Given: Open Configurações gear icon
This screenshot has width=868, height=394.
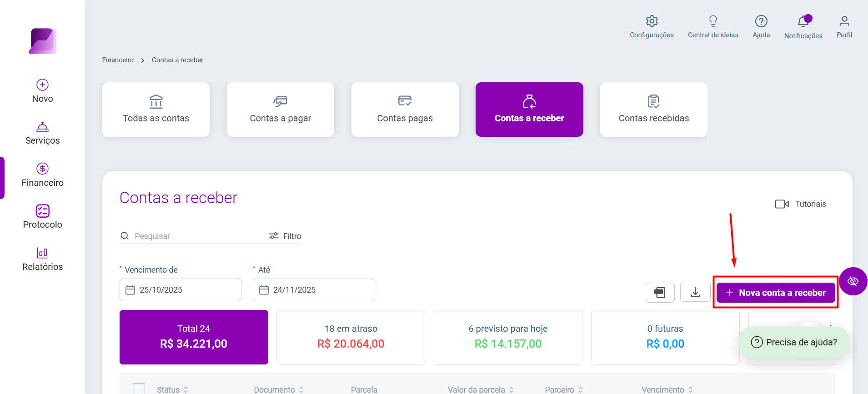Looking at the screenshot, I should point(652,21).
